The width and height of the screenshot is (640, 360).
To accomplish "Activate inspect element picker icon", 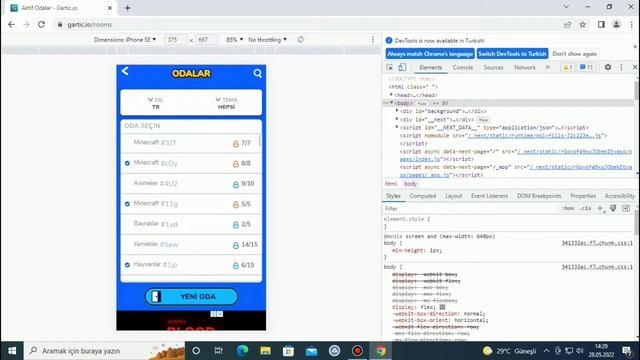I will 390,67.
